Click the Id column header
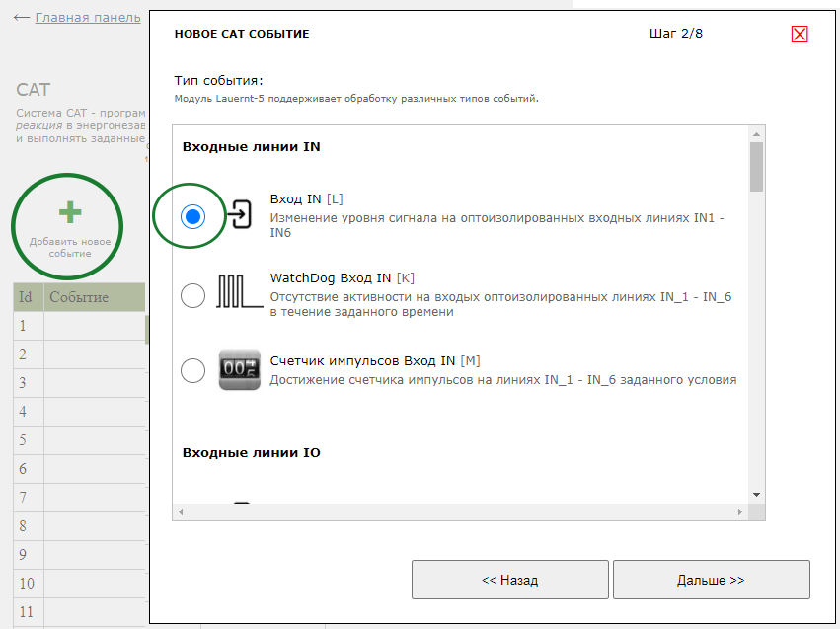840x629 pixels. click(x=27, y=297)
